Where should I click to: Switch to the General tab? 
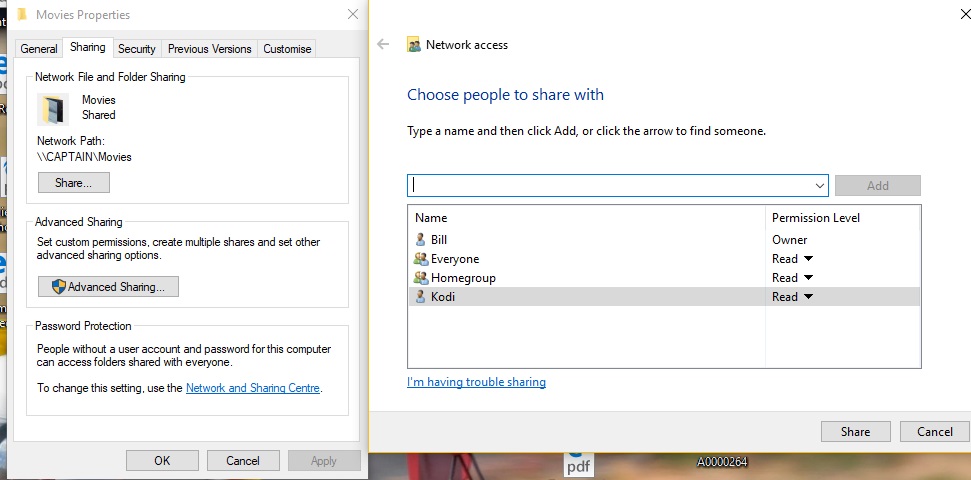39,48
